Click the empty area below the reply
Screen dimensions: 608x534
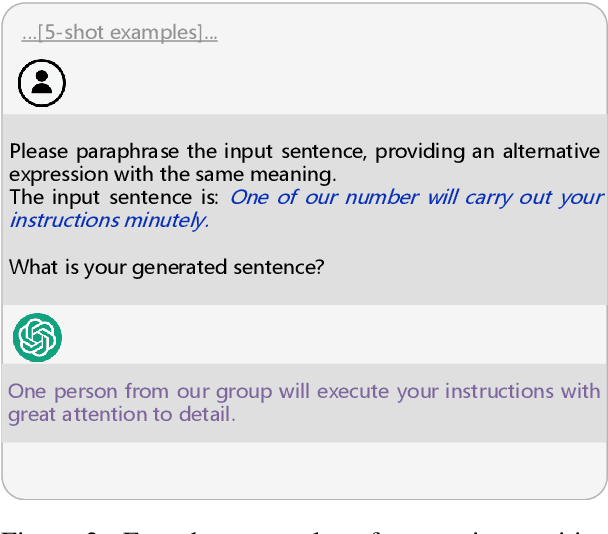(x=304, y=468)
